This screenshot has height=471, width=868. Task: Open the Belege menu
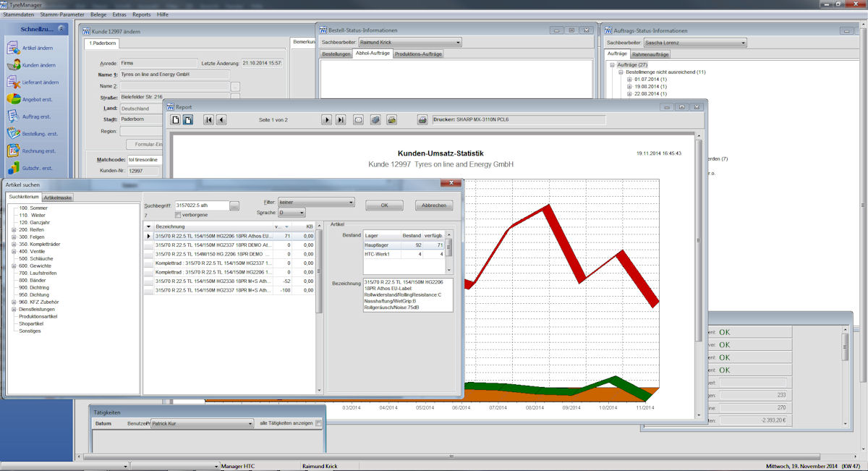[x=98, y=14]
